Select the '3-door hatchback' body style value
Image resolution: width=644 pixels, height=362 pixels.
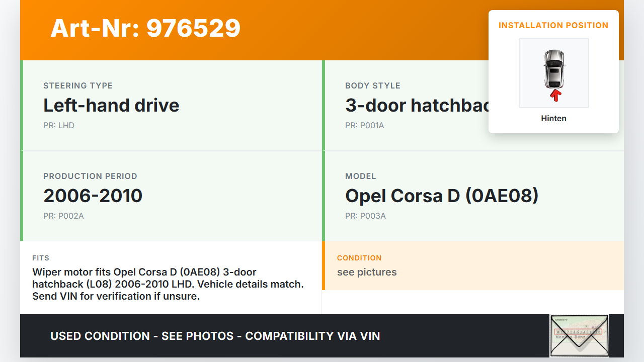coord(417,105)
